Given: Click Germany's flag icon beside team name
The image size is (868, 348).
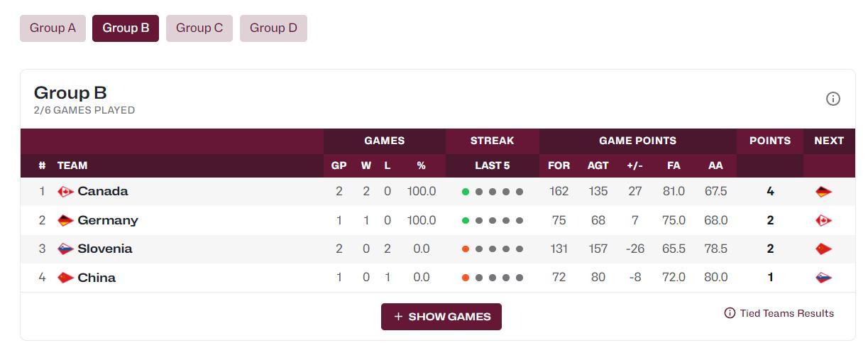Looking at the screenshot, I should coord(65,221).
